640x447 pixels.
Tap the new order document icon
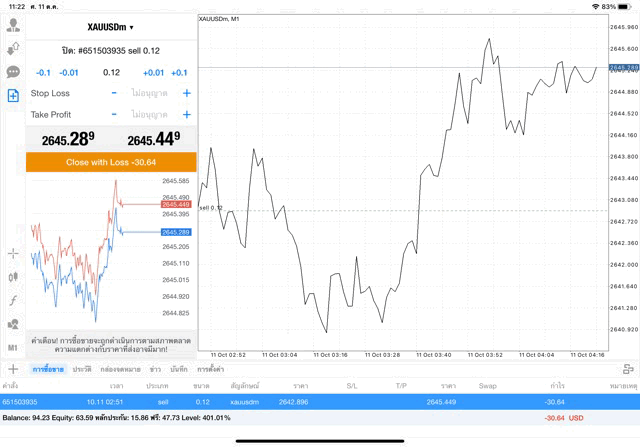pyautogui.click(x=13, y=96)
